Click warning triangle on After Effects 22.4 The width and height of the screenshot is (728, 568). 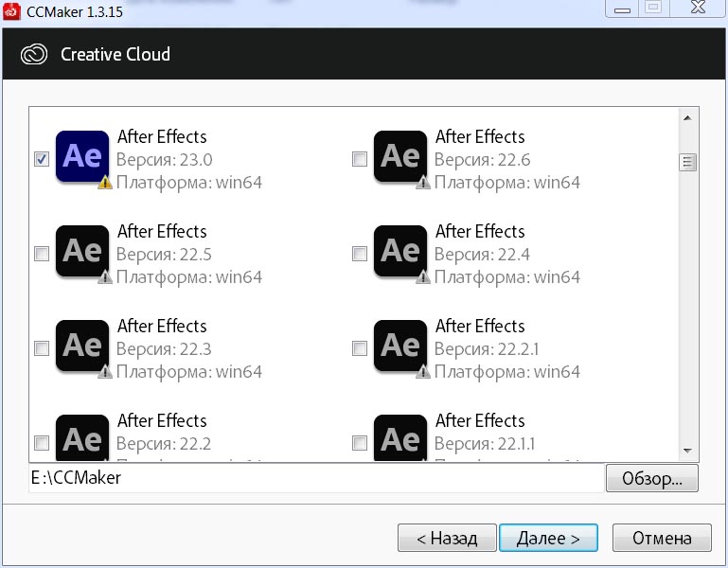point(423,277)
